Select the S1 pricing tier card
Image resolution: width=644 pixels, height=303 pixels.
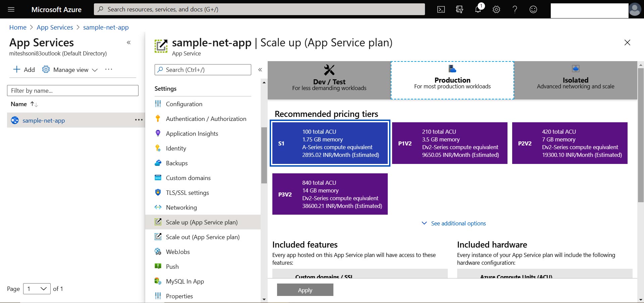point(330,143)
